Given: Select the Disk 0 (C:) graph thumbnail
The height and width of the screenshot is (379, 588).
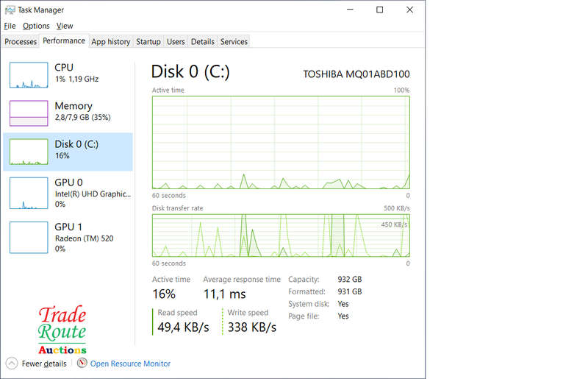Looking at the screenshot, I should click(x=29, y=152).
